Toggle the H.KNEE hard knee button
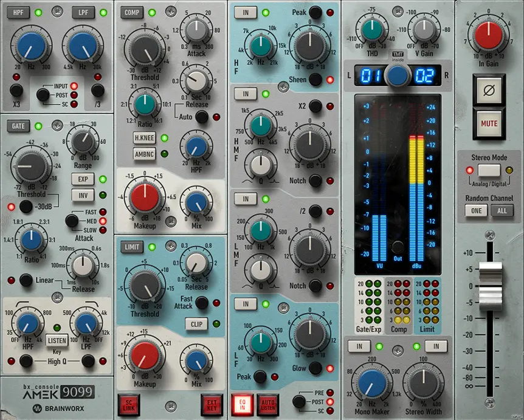The width and height of the screenshot is (524, 420). point(144,137)
